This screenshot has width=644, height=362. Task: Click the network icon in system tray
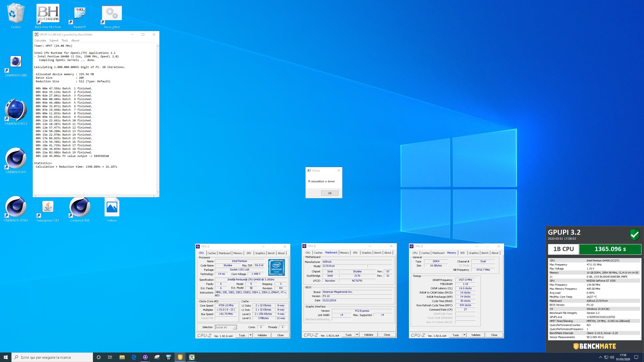[606, 357]
